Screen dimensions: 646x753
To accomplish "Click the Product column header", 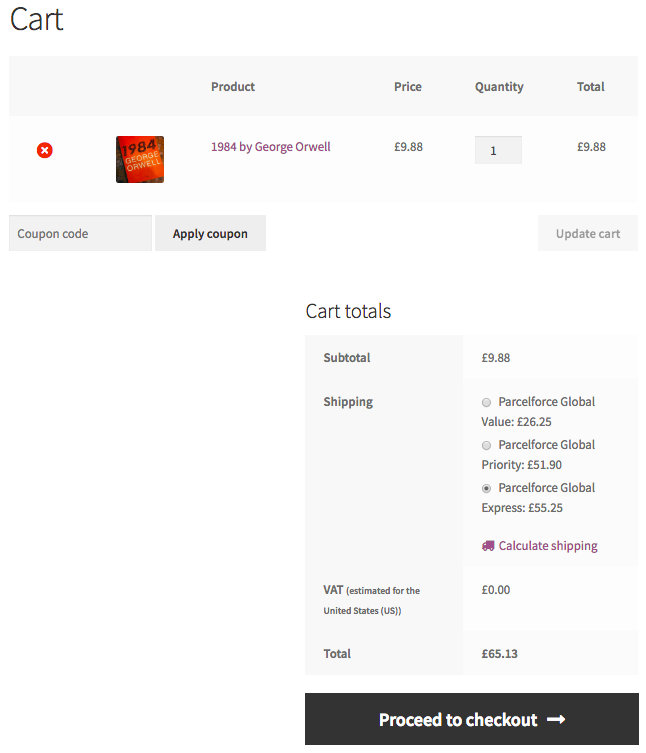I will coord(233,87).
